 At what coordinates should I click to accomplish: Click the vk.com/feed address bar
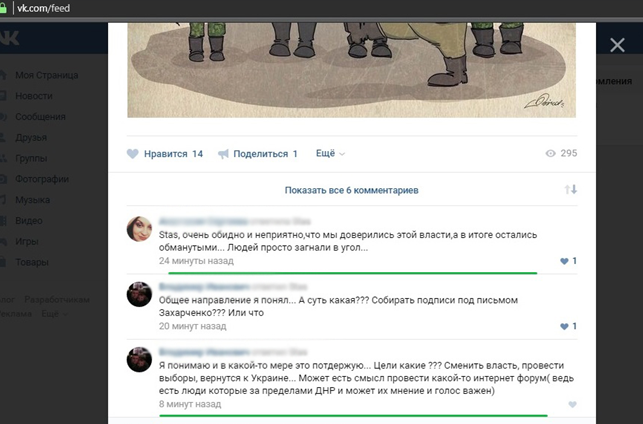43,8
